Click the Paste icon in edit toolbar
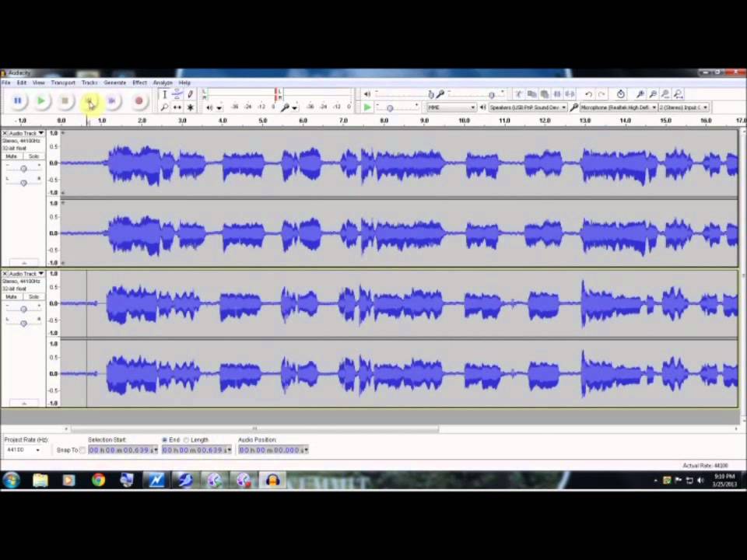This screenshot has height=560, width=747. pyautogui.click(x=545, y=94)
